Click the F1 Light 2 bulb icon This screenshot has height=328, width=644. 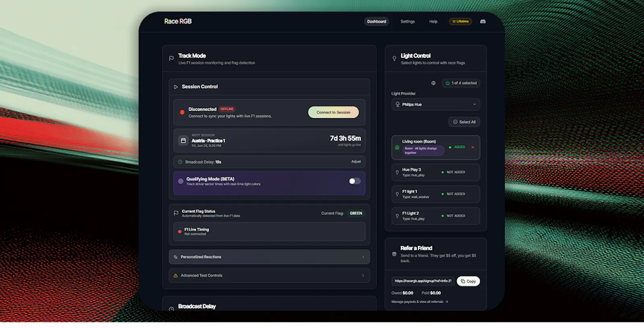click(x=397, y=216)
